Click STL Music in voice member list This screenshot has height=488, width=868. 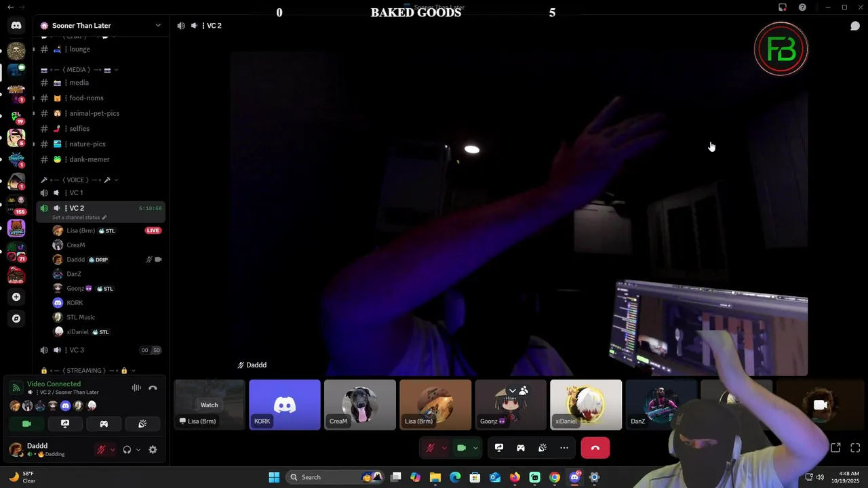pyautogui.click(x=81, y=317)
